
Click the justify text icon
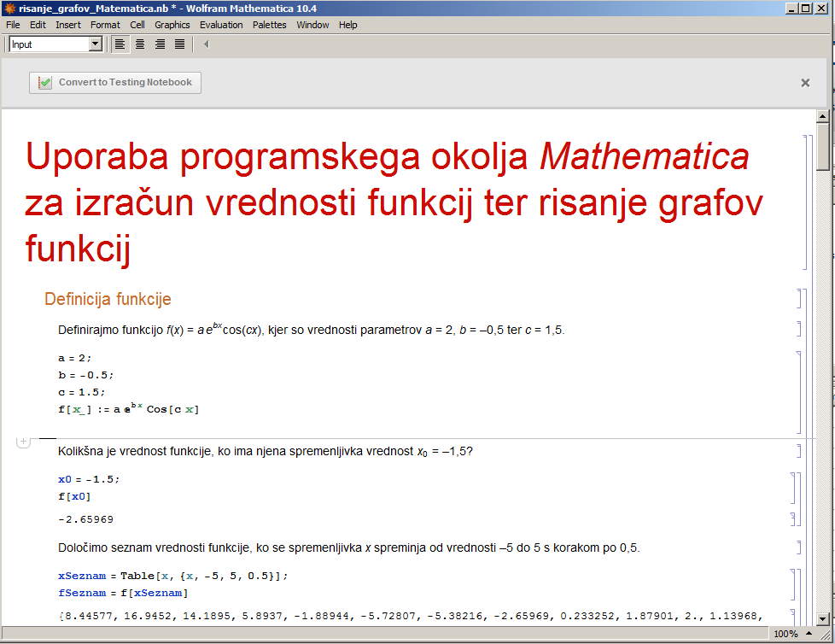[x=180, y=44]
